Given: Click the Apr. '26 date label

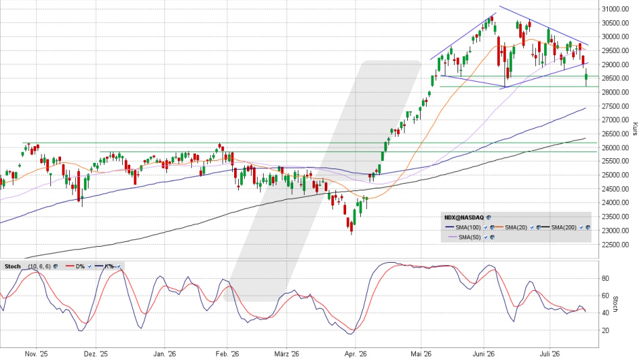Looking at the screenshot, I should 356,354.
